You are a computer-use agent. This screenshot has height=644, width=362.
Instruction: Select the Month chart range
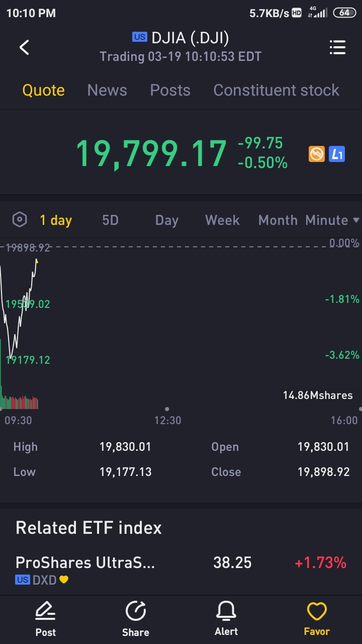click(278, 220)
